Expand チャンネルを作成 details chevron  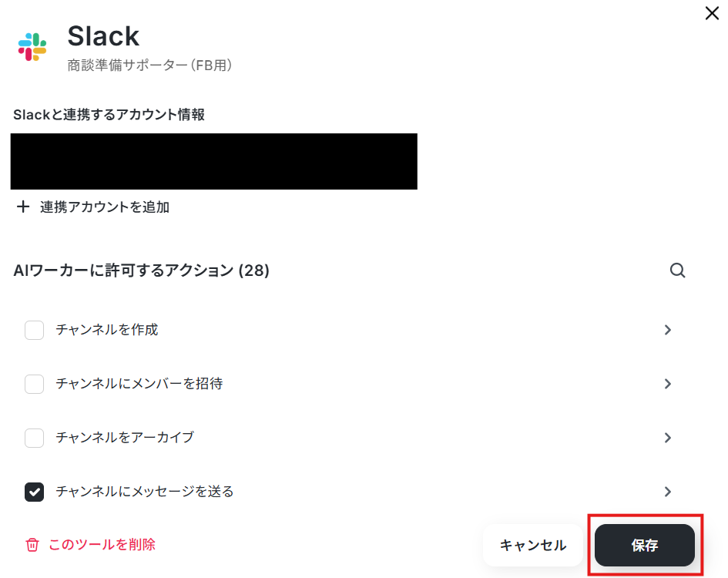click(x=668, y=330)
